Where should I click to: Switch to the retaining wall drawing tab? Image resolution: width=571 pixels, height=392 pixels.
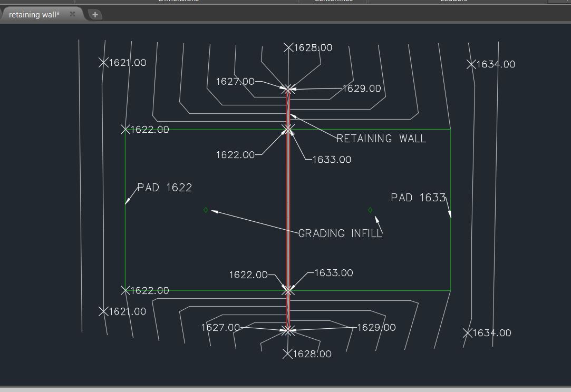pos(34,15)
